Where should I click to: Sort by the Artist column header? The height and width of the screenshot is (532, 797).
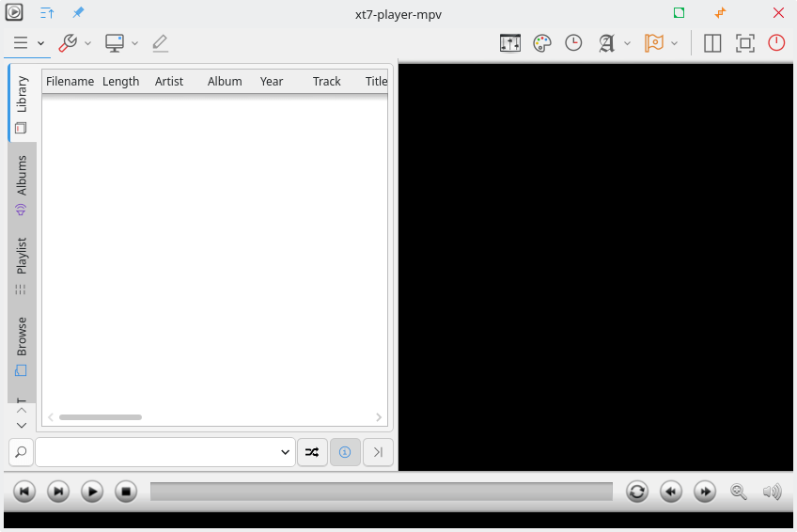[x=169, y=81]
